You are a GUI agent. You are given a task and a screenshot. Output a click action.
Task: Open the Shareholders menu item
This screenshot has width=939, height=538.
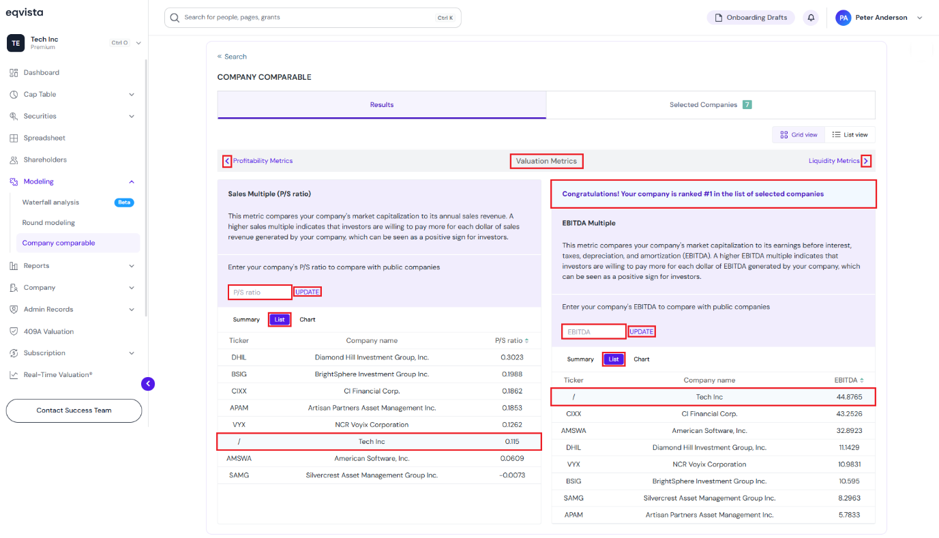point(45,160)
